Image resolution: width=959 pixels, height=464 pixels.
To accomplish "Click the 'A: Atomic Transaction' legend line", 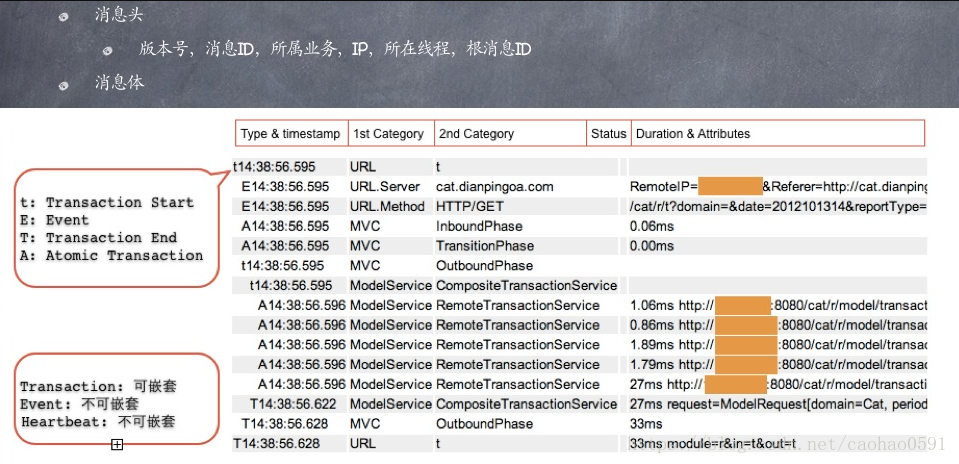I will click(x=111, y=256).
